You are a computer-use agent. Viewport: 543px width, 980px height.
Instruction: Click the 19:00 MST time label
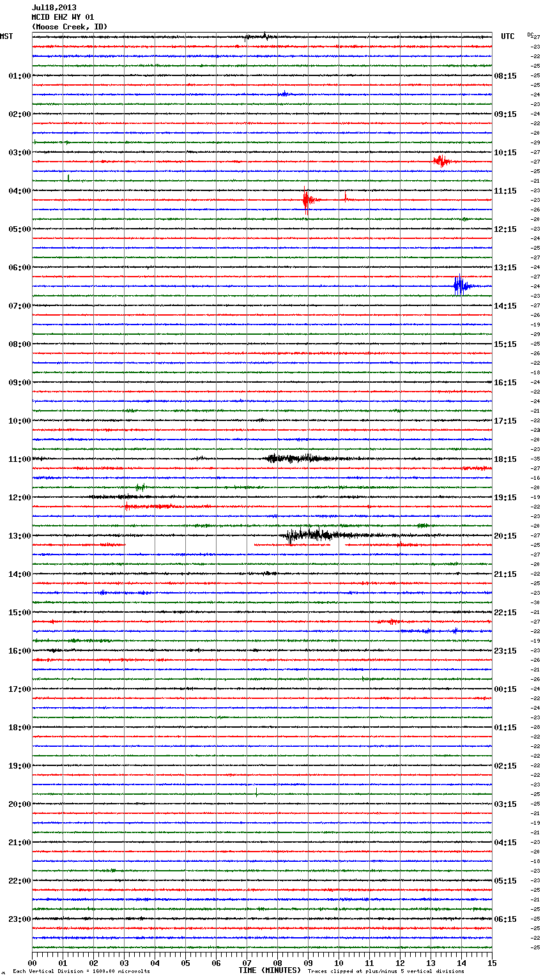[x=19, y=766]
